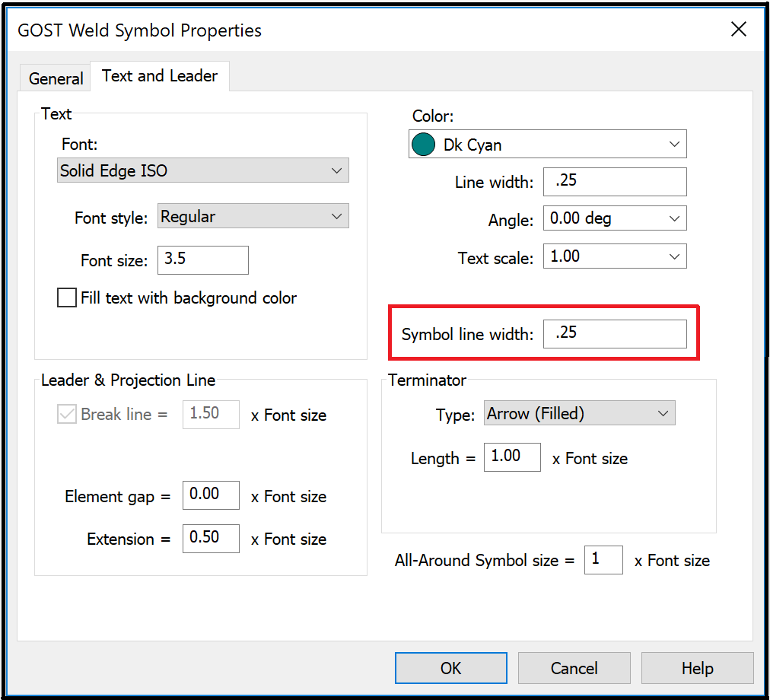Click the OK button
770x700 pixels.
coord(450,667)
